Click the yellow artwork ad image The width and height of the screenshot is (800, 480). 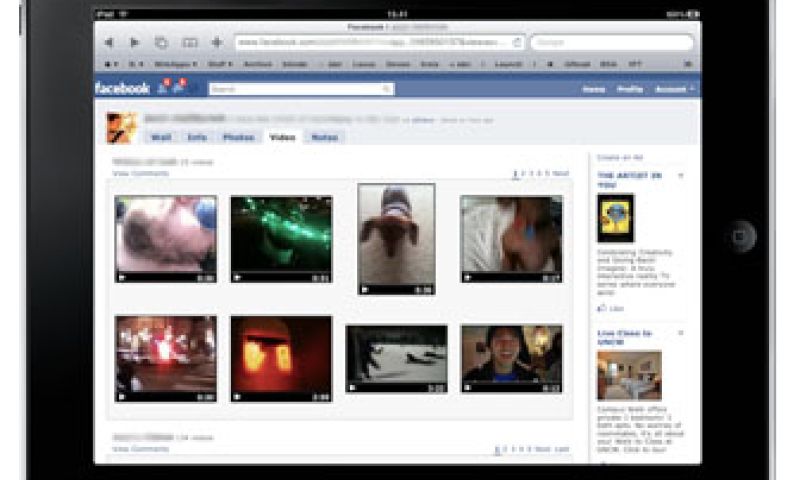pos(616,218)
